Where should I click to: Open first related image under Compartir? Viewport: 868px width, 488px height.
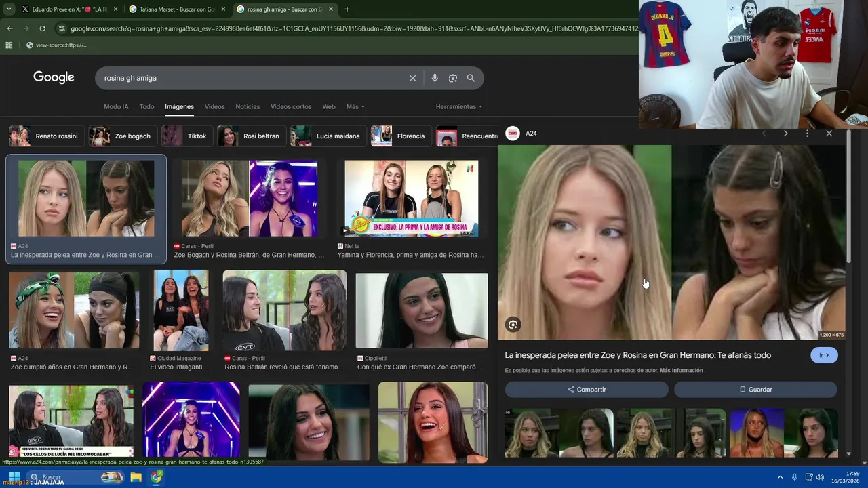559,433
